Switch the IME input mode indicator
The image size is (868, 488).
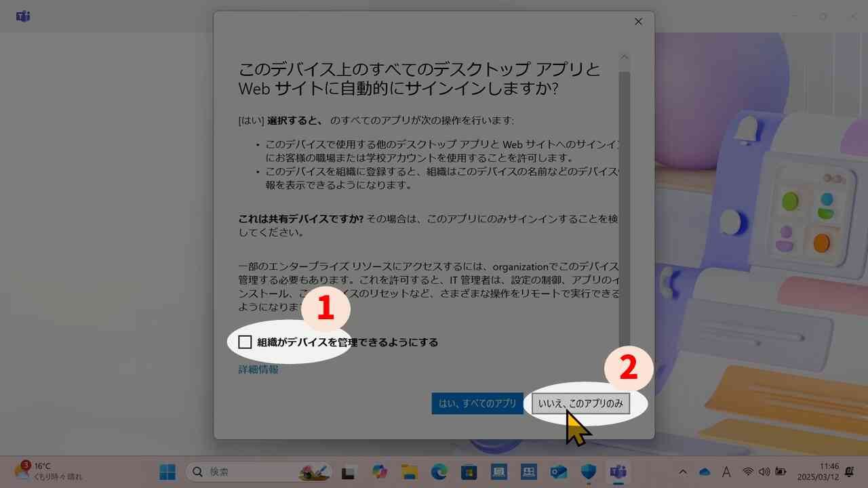tap(726, 472)
